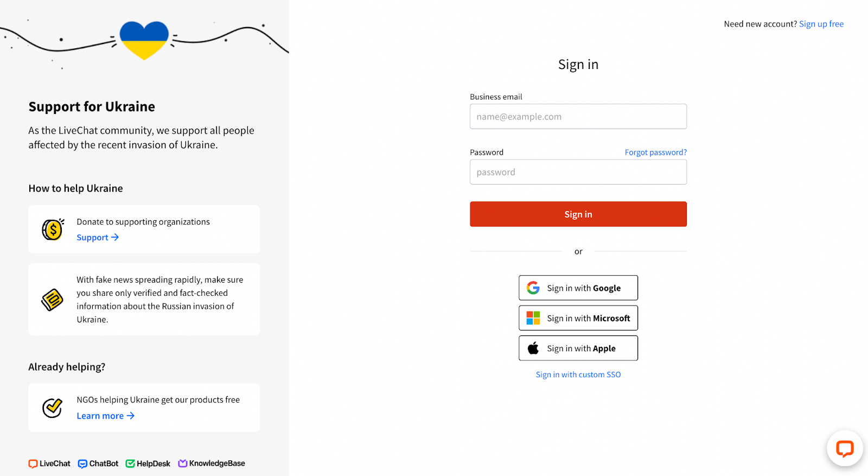Click the donation coin icon

click(x=53, y=229)
